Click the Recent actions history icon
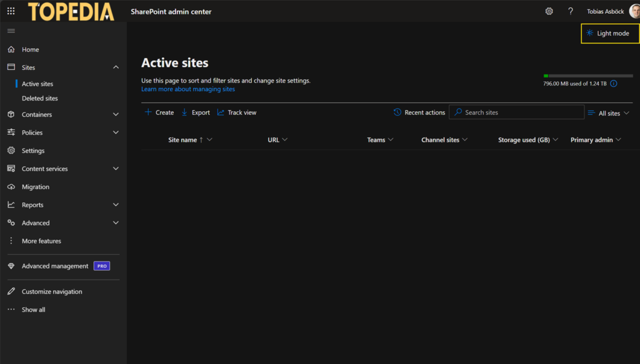The width and height of the screenshot is (640, 364). (x=397, y=112)
